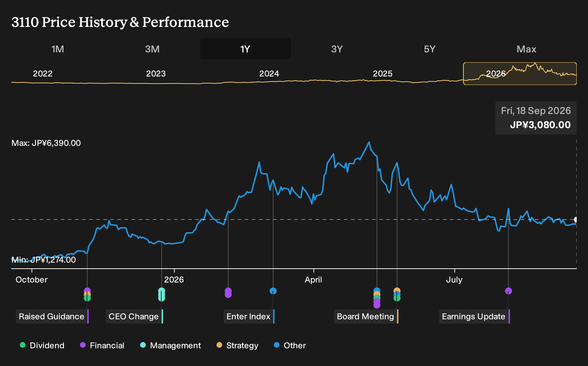Click the October axis label

coord(31,280)
